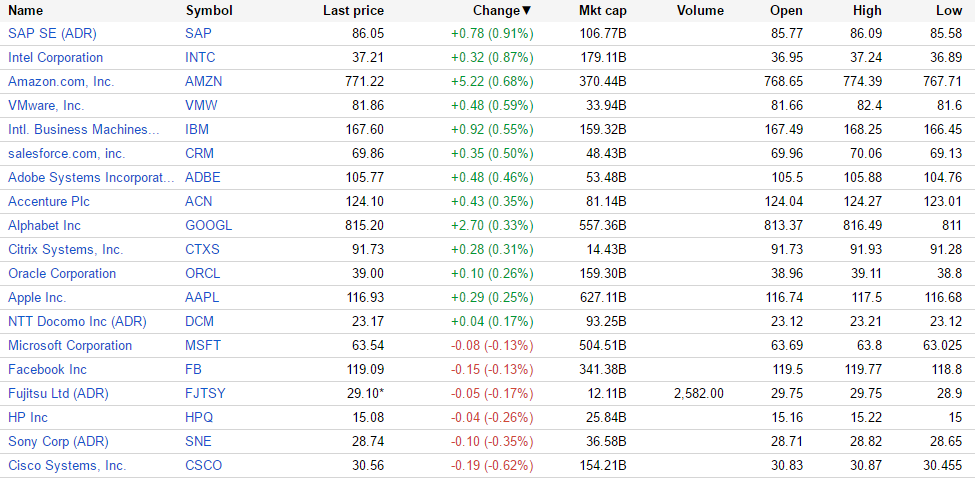Click the Facebook Inc link
The width and height of the screenshot is (975, 479).
click(47, 369)
